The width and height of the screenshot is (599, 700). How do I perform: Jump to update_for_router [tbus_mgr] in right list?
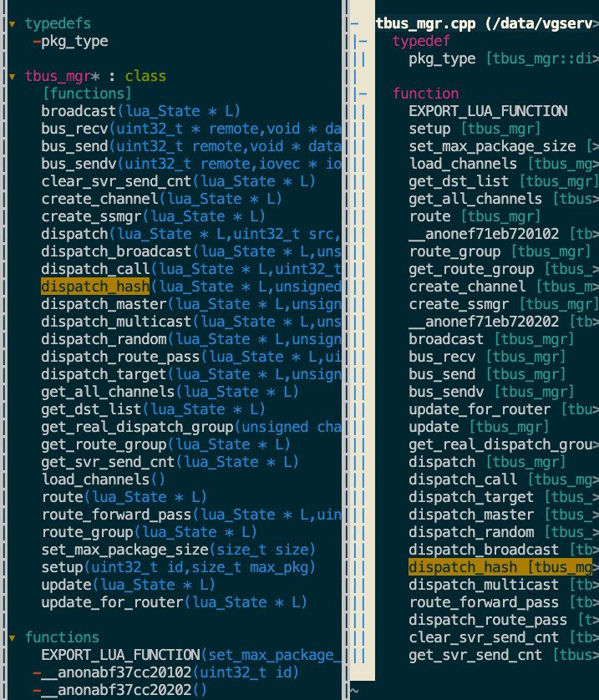(500, 410)
